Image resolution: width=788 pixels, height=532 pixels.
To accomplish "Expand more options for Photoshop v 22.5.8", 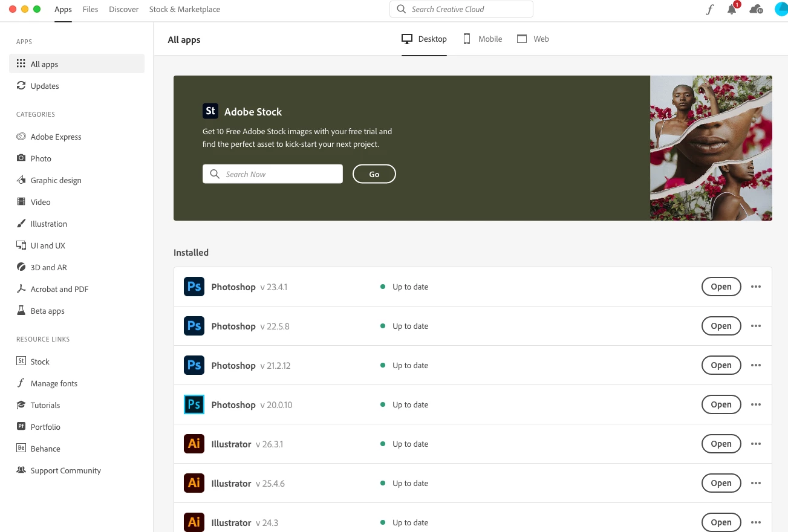I will coord(756,326).
